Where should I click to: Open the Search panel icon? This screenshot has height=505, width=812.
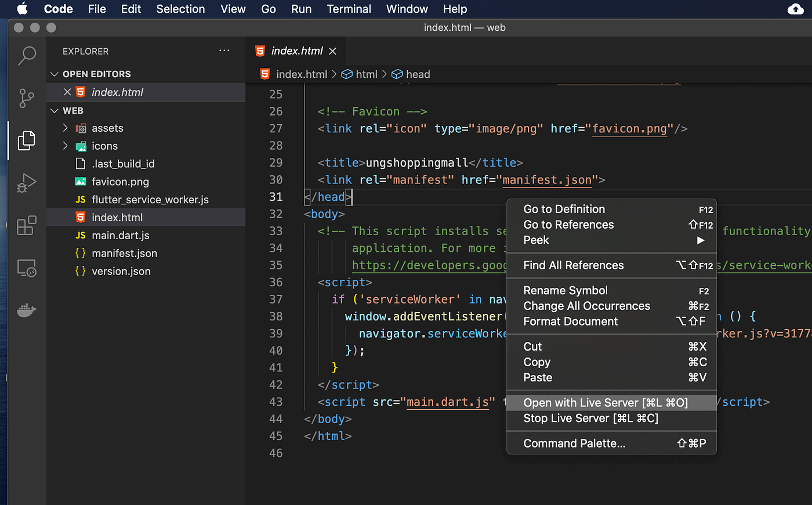26,55
